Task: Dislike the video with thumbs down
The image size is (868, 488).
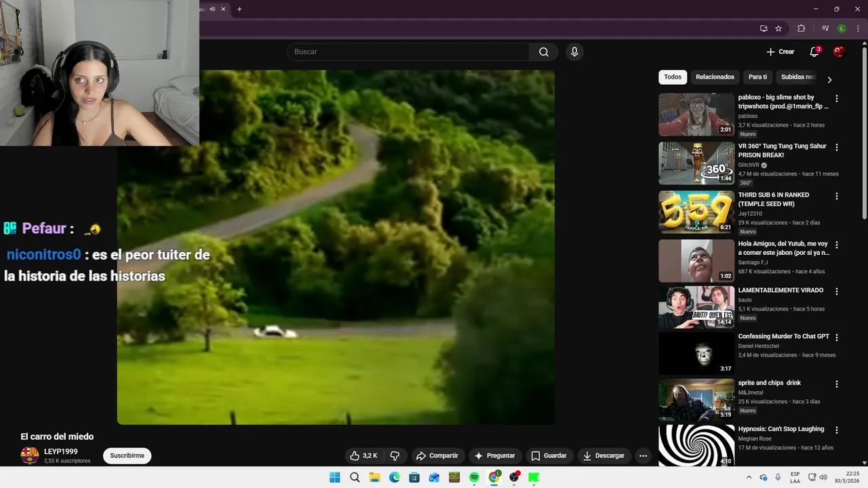Action: tap(395, 455)
